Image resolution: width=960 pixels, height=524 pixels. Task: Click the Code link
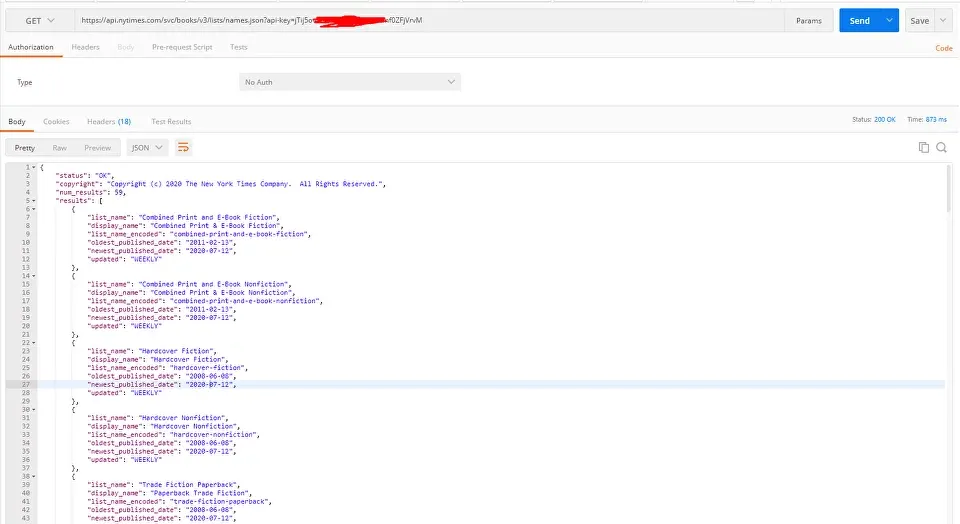943,48
